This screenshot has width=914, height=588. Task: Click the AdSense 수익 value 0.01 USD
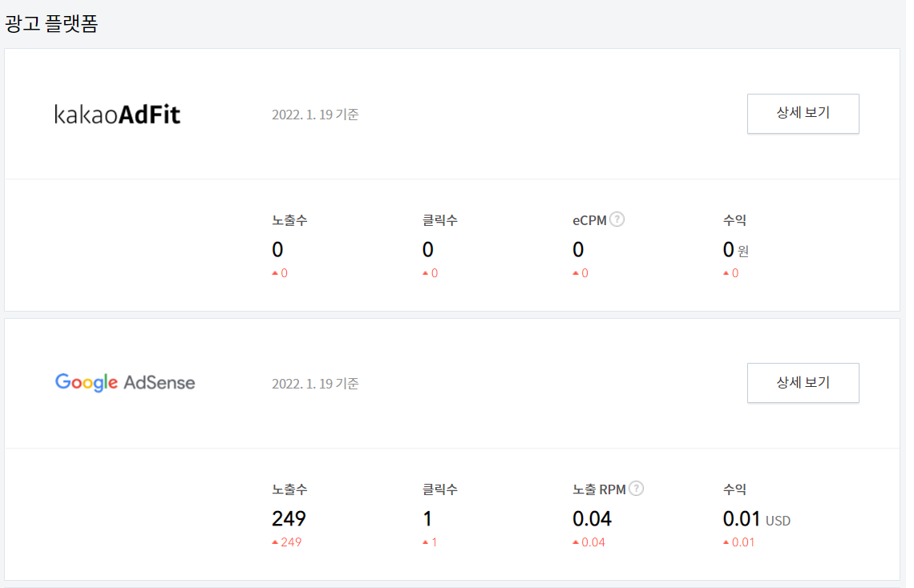pos(756,518)
